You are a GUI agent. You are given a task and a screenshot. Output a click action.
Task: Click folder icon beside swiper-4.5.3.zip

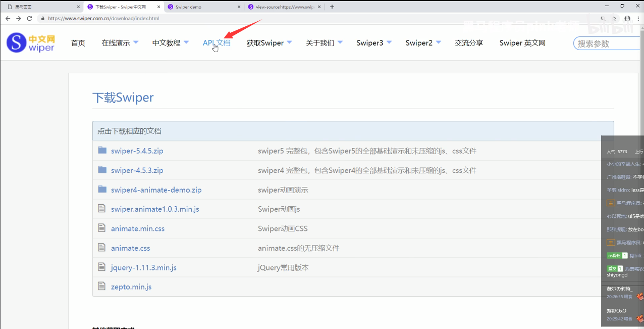(x=102, y=170)
